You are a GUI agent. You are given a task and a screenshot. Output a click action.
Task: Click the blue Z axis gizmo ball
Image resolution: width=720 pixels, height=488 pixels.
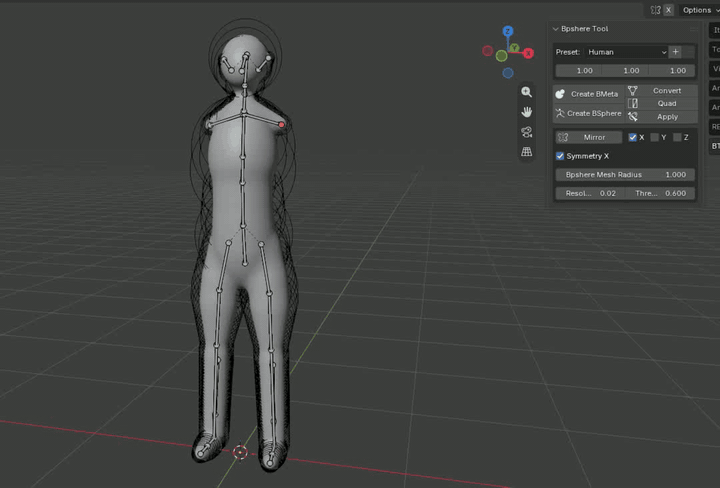point(507,31)
